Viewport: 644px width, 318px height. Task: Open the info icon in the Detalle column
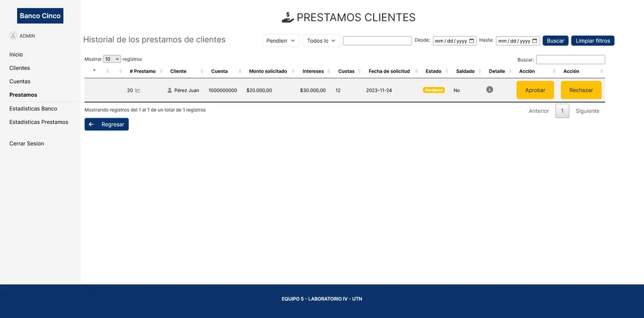coord(489,90)
